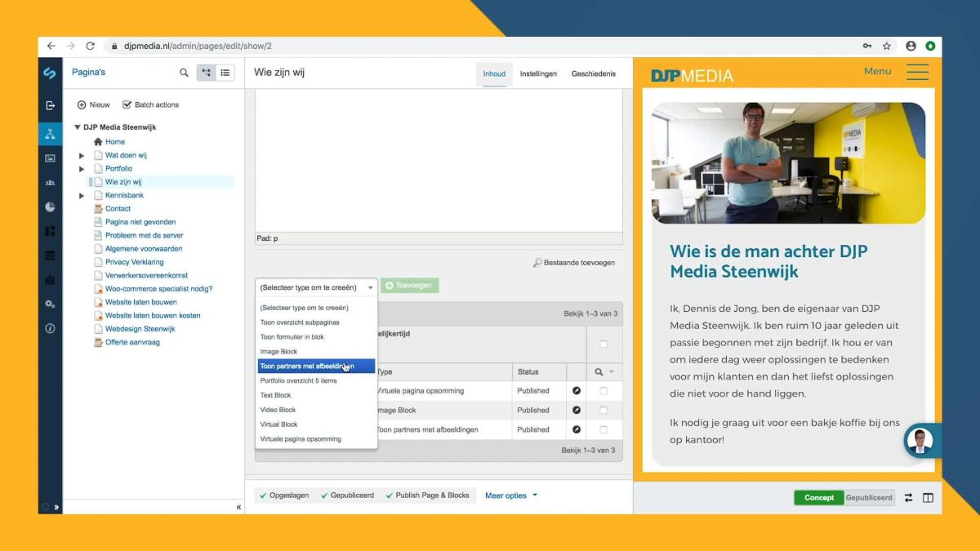The image size is (980, 551).
Task: Open the stacked list icon in sidebar
Action: click(50, 256)
